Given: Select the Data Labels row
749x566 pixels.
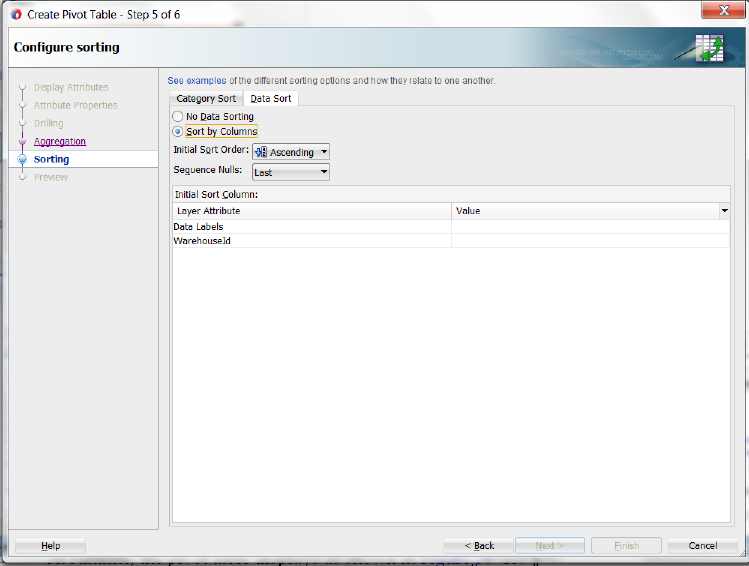Looking at the screenshot, I should point(451,226).
